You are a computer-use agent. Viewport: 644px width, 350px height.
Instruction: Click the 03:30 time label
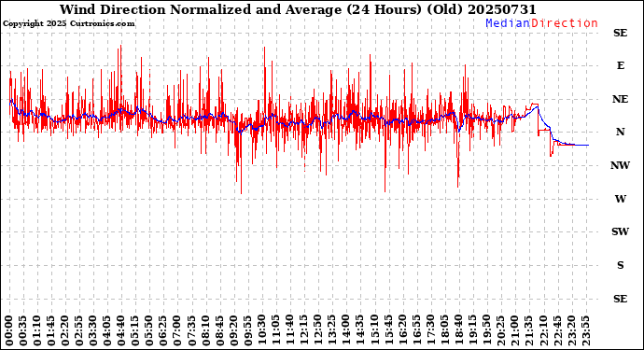[x=93, y=330]
